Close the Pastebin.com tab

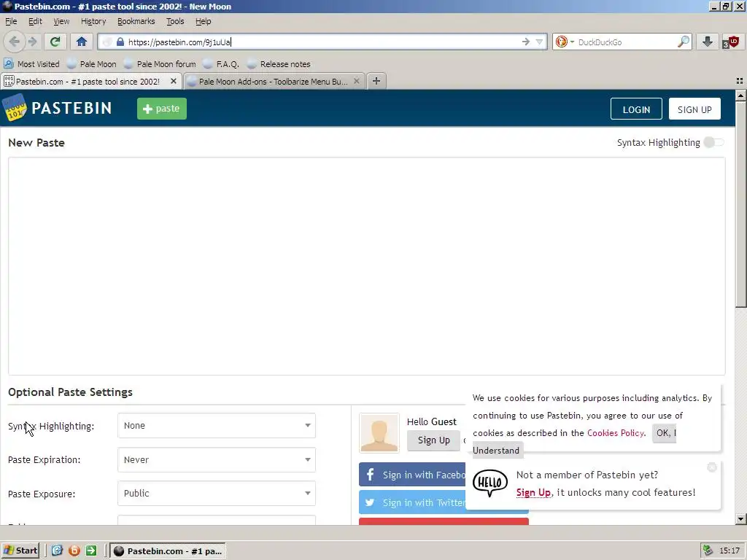coord(174,82)
